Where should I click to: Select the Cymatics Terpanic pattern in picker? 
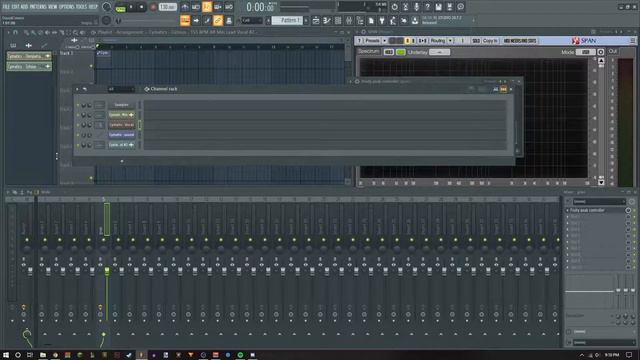pos(29,56)
